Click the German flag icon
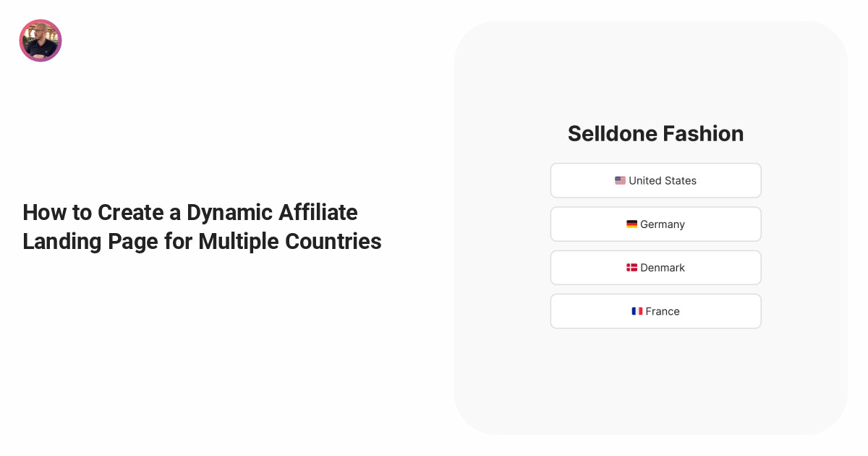This screenshot has height=456, width=868. [631, 224]
